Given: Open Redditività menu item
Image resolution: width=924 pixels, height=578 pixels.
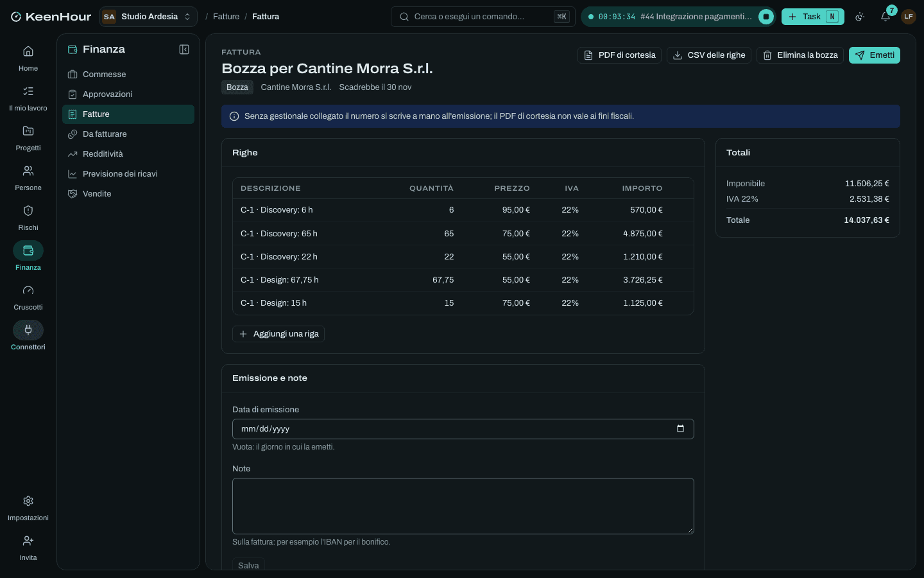Looking at the screenshot, I should [128, 154].
